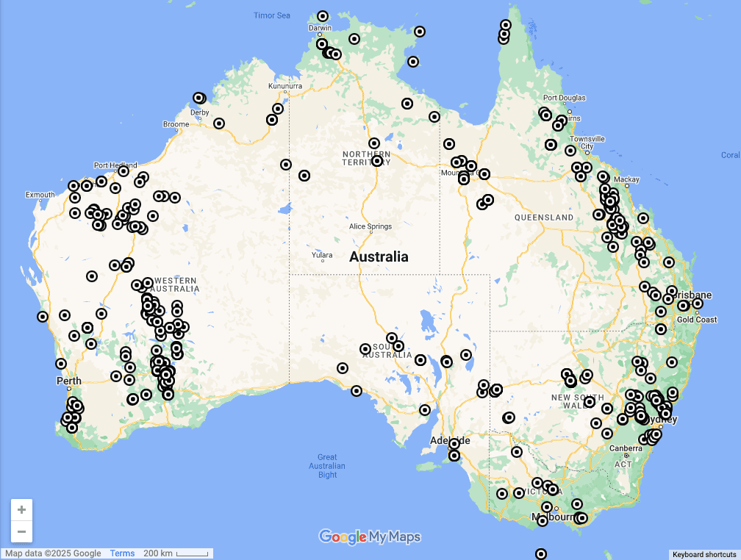Select the marker beside the Port Hedland label
Image resolution: width=741 pixels, height=560 pixels.
pyautogui.click(x=124, y=171)
